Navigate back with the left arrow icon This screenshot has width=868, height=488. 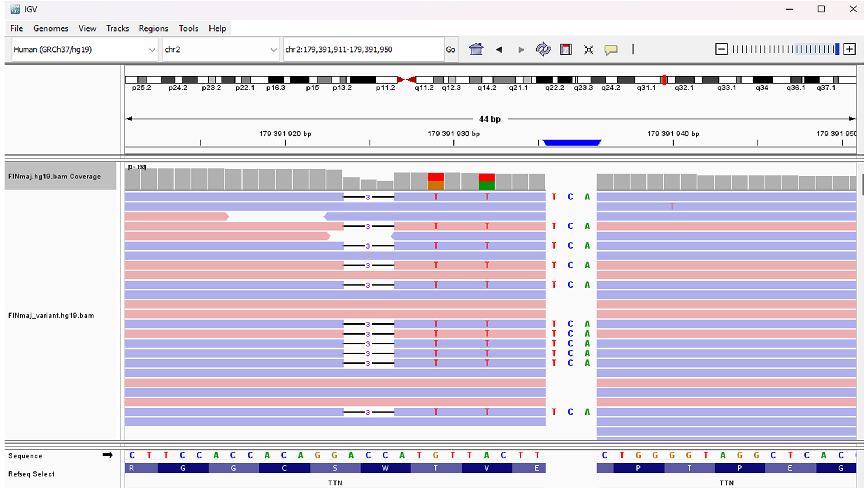click(x=499, y=49)
